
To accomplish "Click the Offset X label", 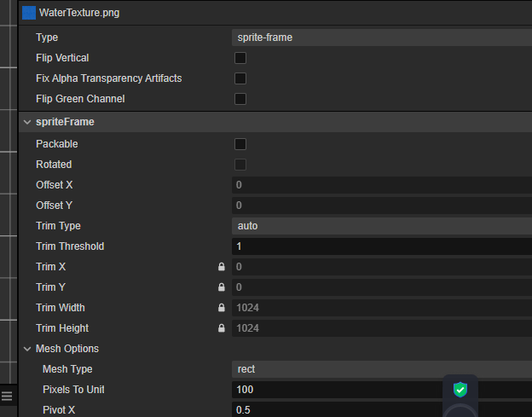I will pyautogui.click(x=55, y=185).
